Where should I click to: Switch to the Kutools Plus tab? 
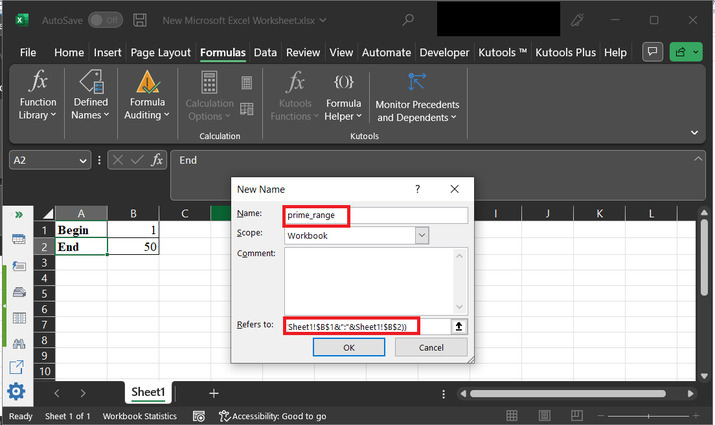[x=565, y=52]
